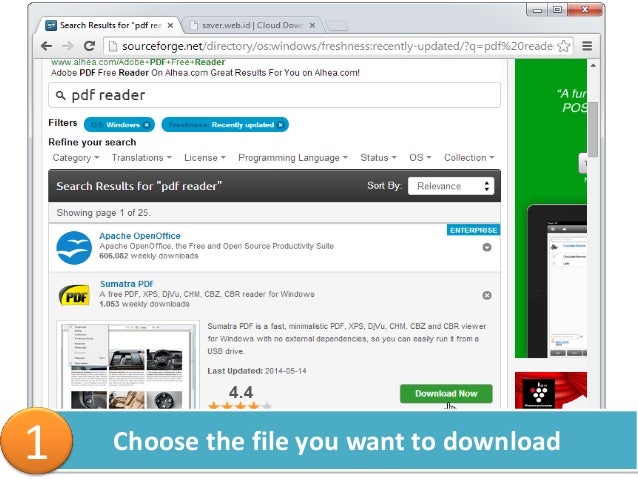Close the Search Results tab
The height and width of the screenshot is (479, 638).
pyautogui.click(x=170, y=25)
